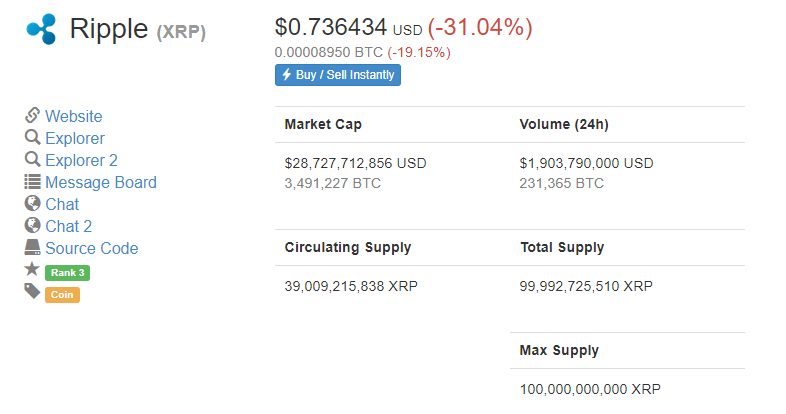The width and height of the screenshot is (786, 414).
Task: Open the Explorer 2 link
Action: tap(81, 160)
